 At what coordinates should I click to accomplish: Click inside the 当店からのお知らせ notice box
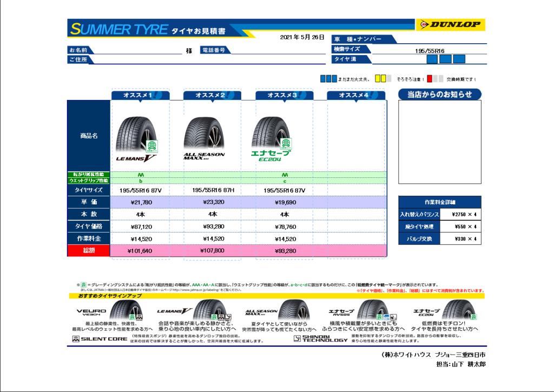(x=439, y=142)
